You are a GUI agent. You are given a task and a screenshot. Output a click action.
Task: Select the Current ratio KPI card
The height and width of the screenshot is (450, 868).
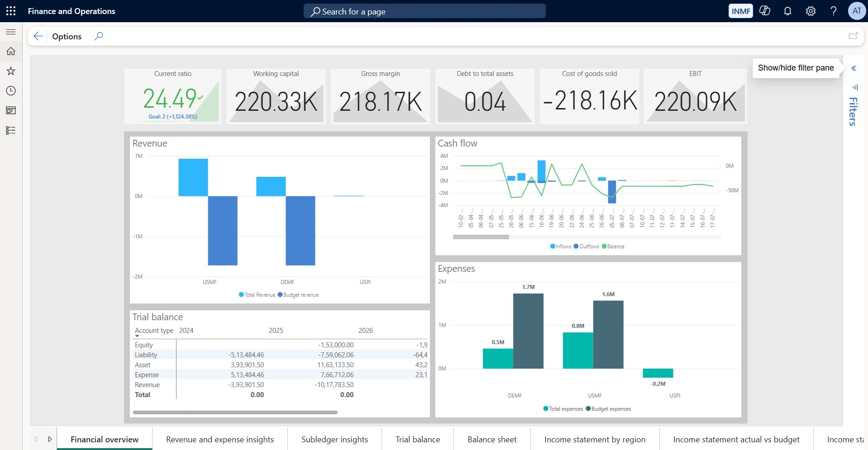coord(173,96)
